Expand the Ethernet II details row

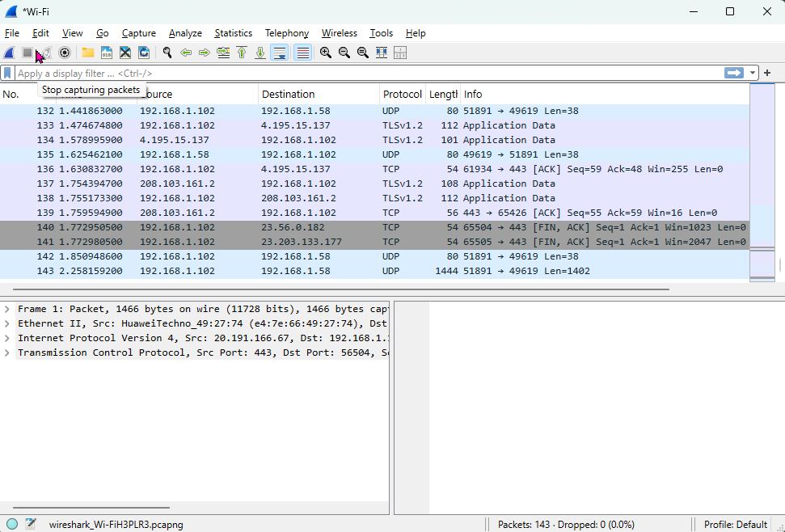[x=7, y=323]
